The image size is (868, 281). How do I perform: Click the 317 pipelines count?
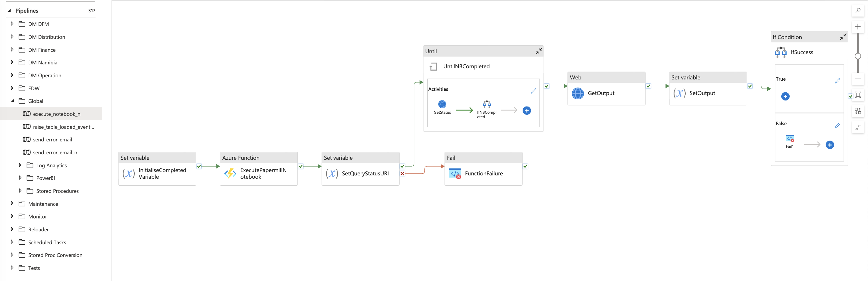point(92,11)
